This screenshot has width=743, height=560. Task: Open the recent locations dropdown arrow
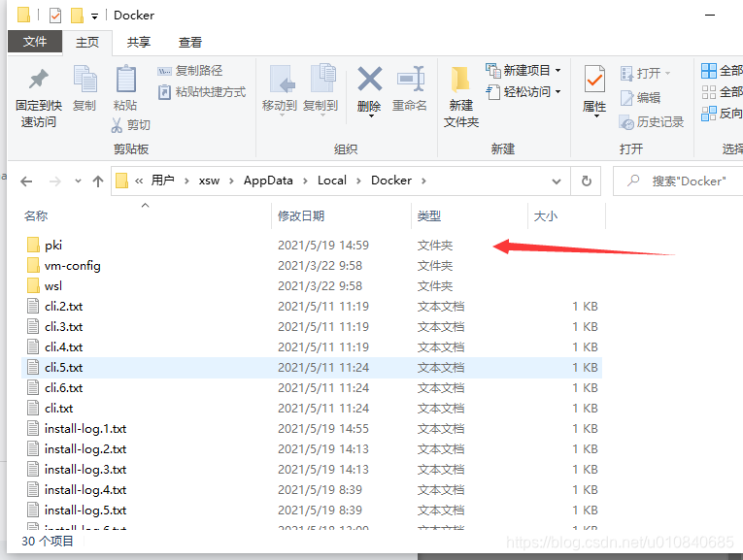78,181
